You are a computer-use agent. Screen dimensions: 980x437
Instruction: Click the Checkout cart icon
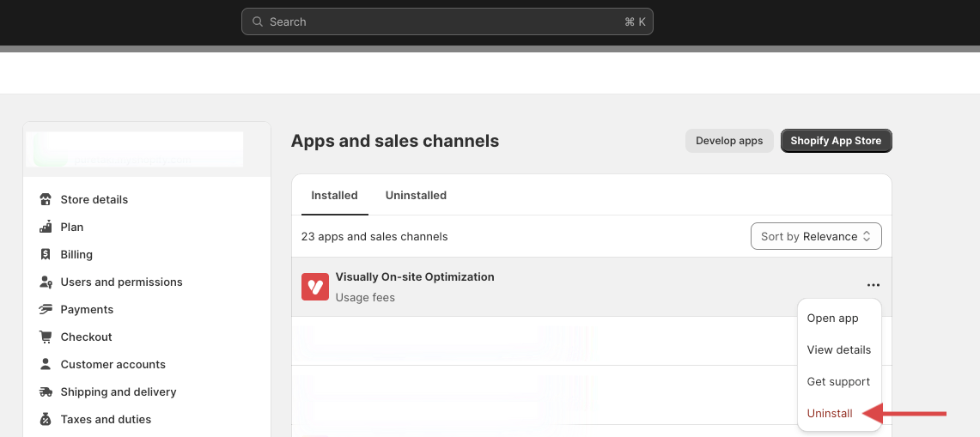pyautogui.click(x=45, y=337)
